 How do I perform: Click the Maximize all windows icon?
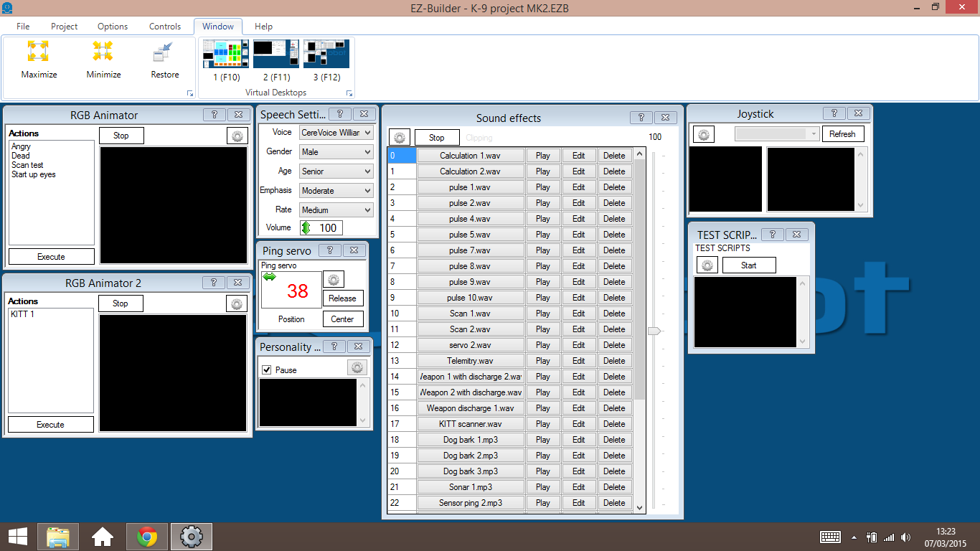(x=38, y=51)
